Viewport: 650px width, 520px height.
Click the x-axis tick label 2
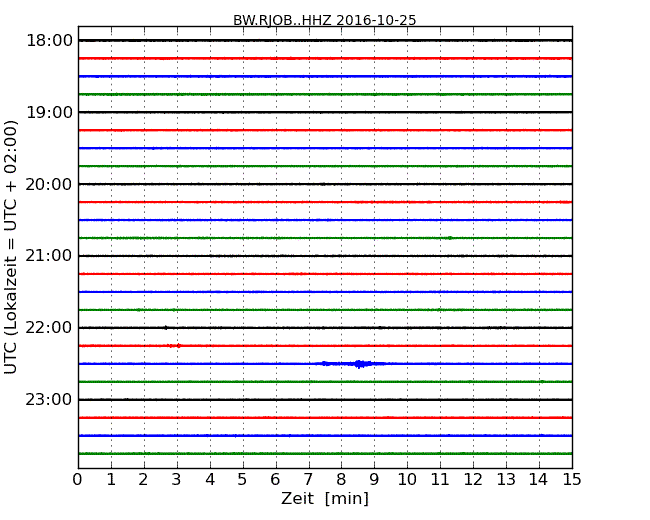pos(143,479)
